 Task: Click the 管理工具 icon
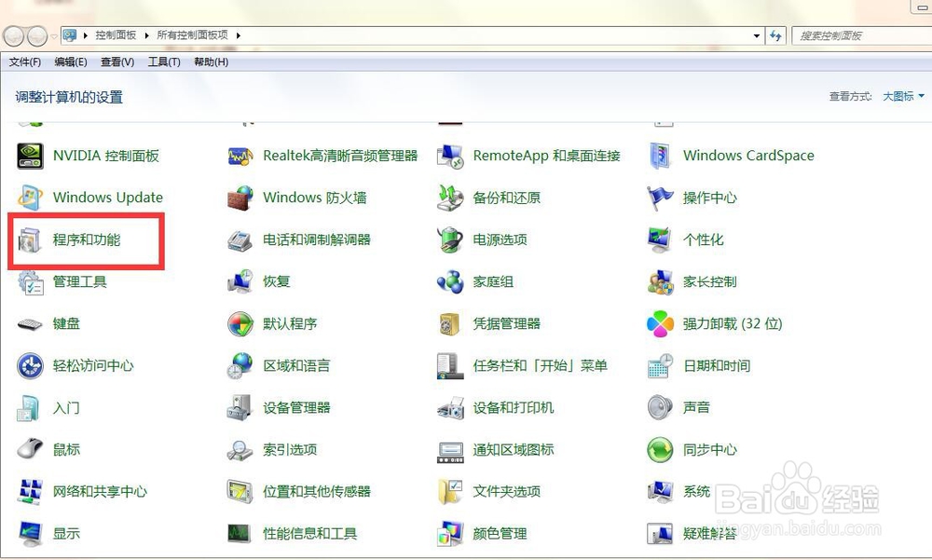[30, 281]
